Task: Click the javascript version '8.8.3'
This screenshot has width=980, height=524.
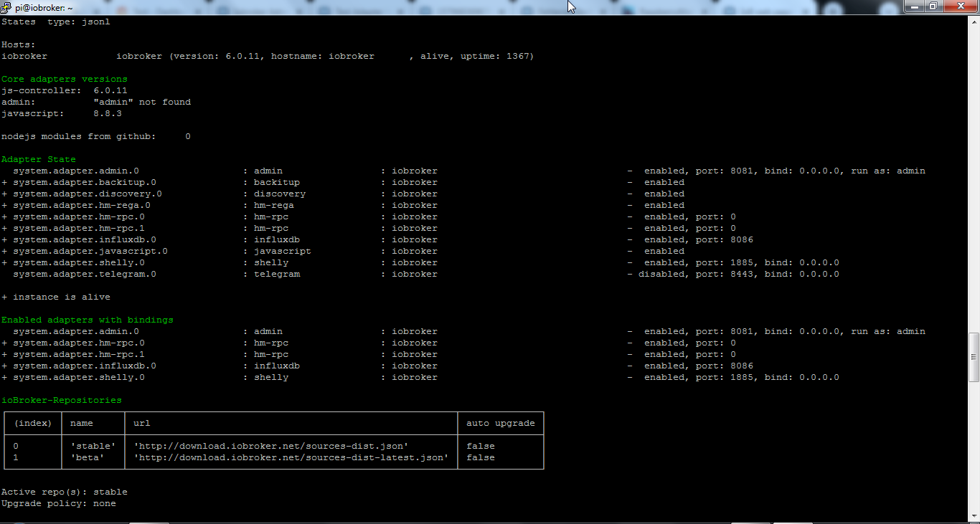Action: [x=108, y=113]
